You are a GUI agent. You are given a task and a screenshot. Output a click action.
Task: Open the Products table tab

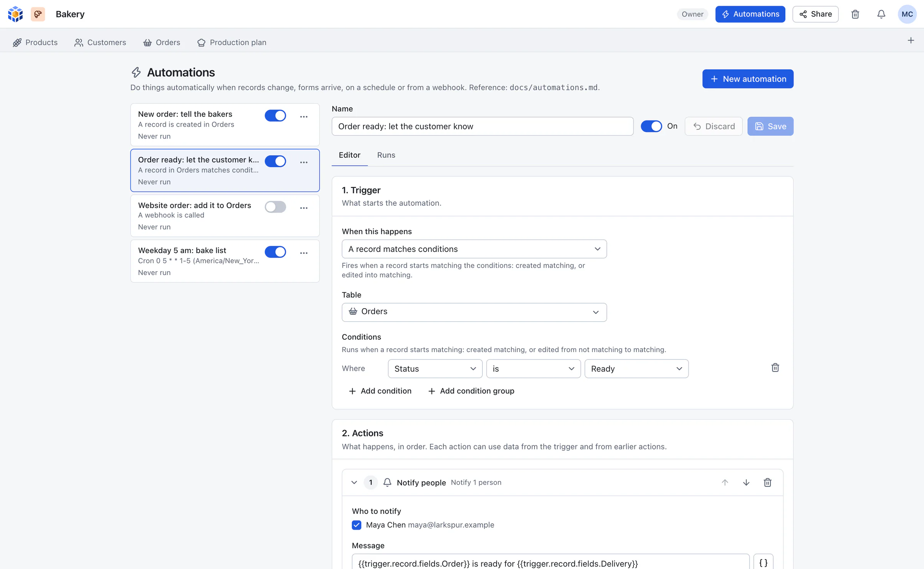point(35,42)
